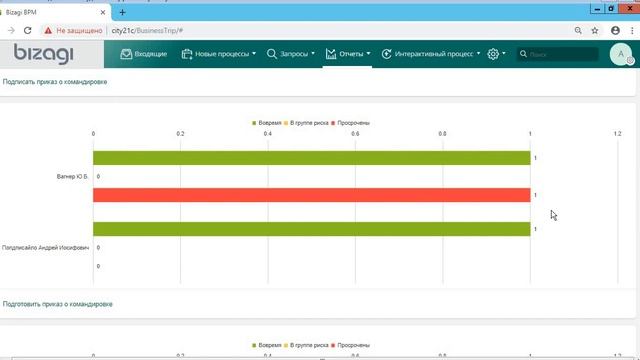The width and height of the screenshot is (640, 360).
Task: Toggle Просрочены legend in second chart
Action: (x=350, y=345)
